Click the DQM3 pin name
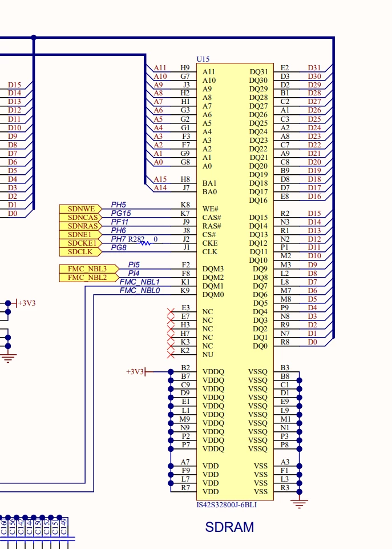Viewport: 392px width, 549px height. (213, 269)
